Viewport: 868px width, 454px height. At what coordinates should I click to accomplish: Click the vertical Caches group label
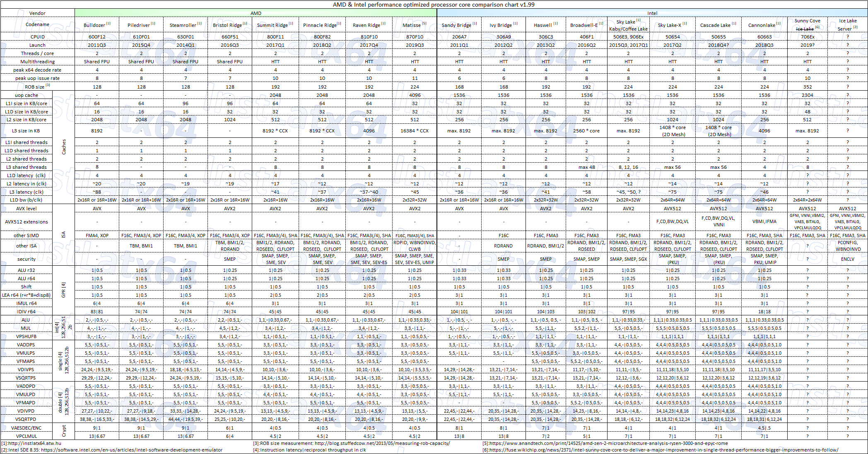pyautogui.click(x=64, y=147)
